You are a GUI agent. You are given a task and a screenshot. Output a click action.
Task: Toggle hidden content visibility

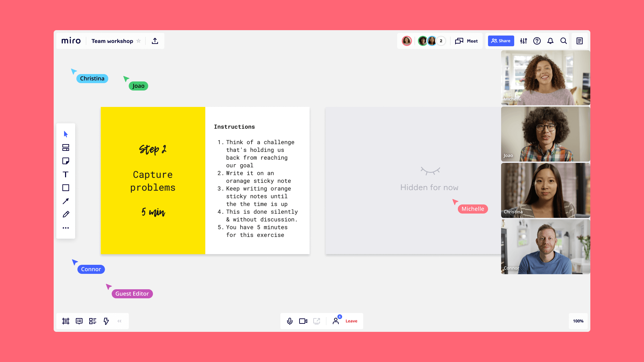click(x=429, y=171)
